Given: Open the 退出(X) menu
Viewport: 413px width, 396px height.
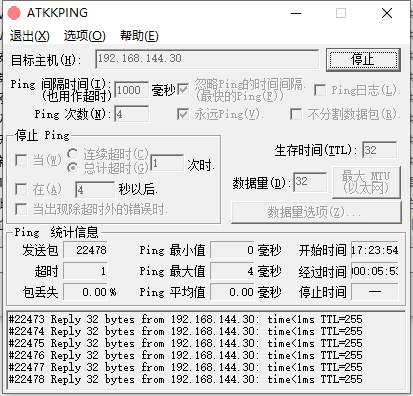Looking at the screenshot, I should click(30, 36).
